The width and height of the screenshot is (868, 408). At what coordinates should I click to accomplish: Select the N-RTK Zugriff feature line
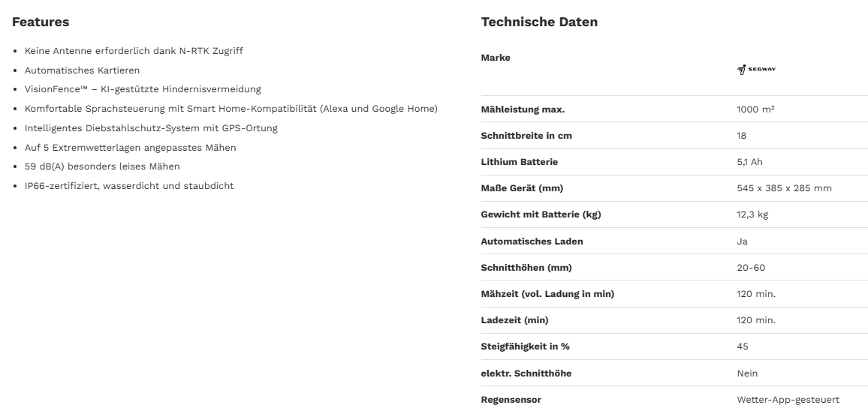click(x=134, y=51)
